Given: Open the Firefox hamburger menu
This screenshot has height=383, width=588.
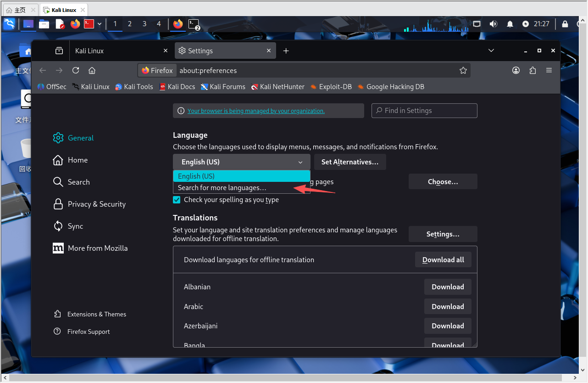Looking at the screenshot, I should [x=549, y=70].
